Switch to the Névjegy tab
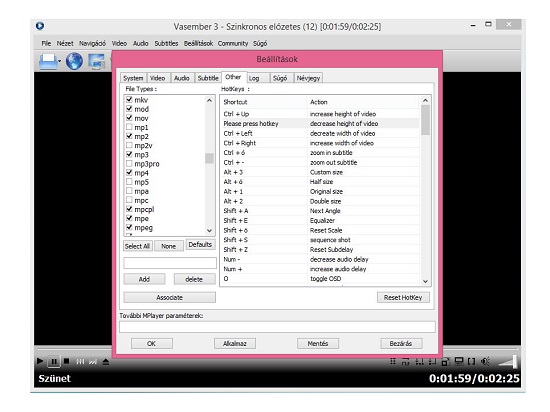This screenshot has height=412, width=550. 308,78
